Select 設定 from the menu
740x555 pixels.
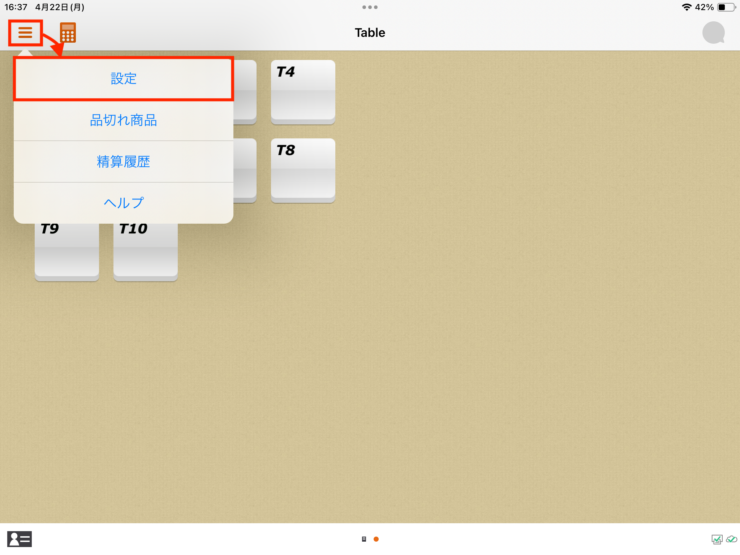pyautogui.click(x=124, y=78)
